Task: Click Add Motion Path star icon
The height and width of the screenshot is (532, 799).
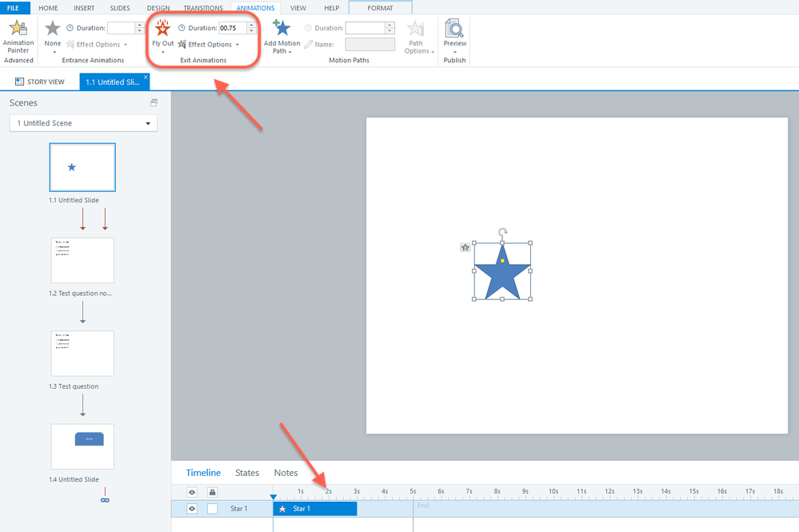Action: (x=282, y=29)
